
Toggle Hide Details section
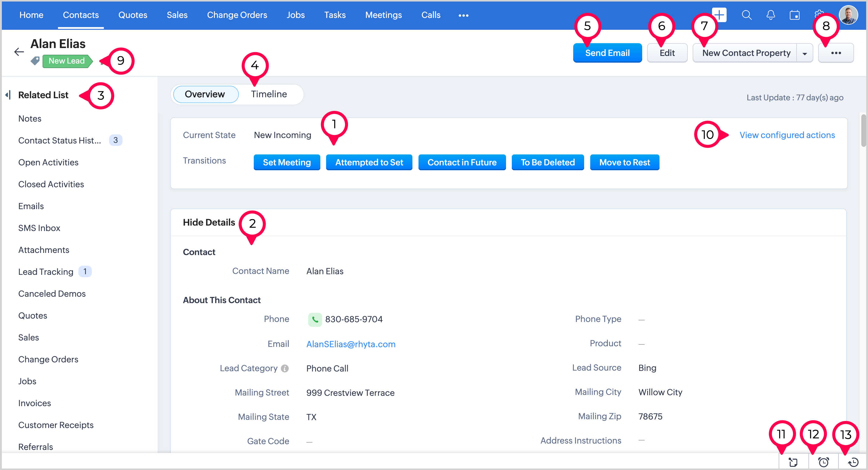coord(208,223)
